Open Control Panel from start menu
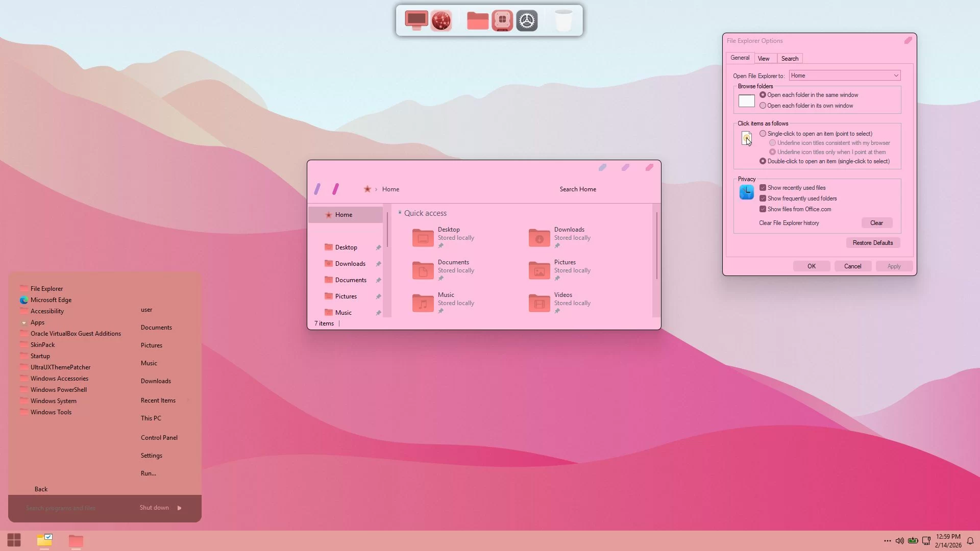The width and height of the screenshot is (980, 551). (159, 438)
